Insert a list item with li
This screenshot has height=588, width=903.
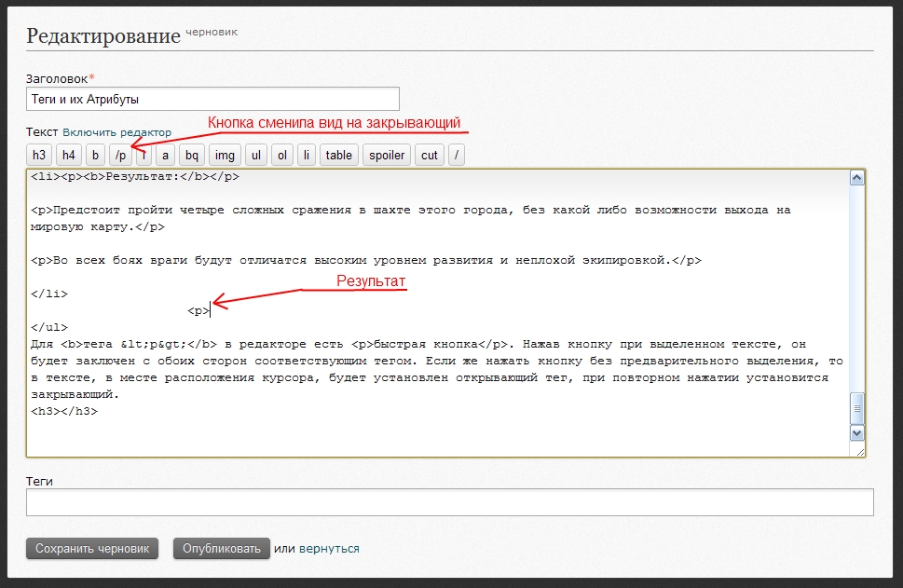coord(307,155)
